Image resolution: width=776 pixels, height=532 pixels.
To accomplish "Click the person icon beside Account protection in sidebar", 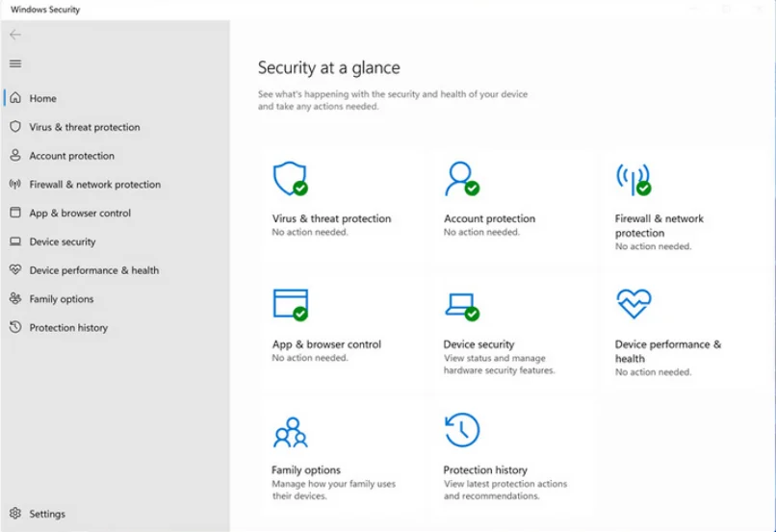I will point(15,155).
